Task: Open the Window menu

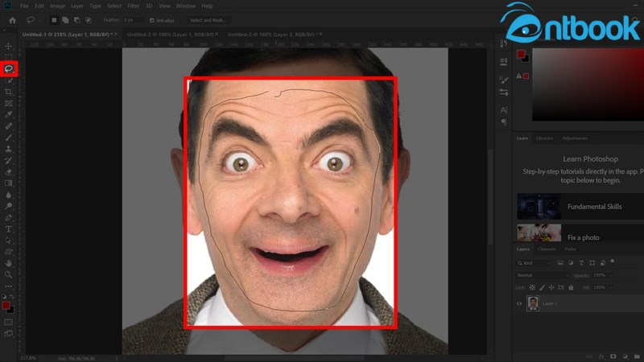Action: click(x=186, y=6)
